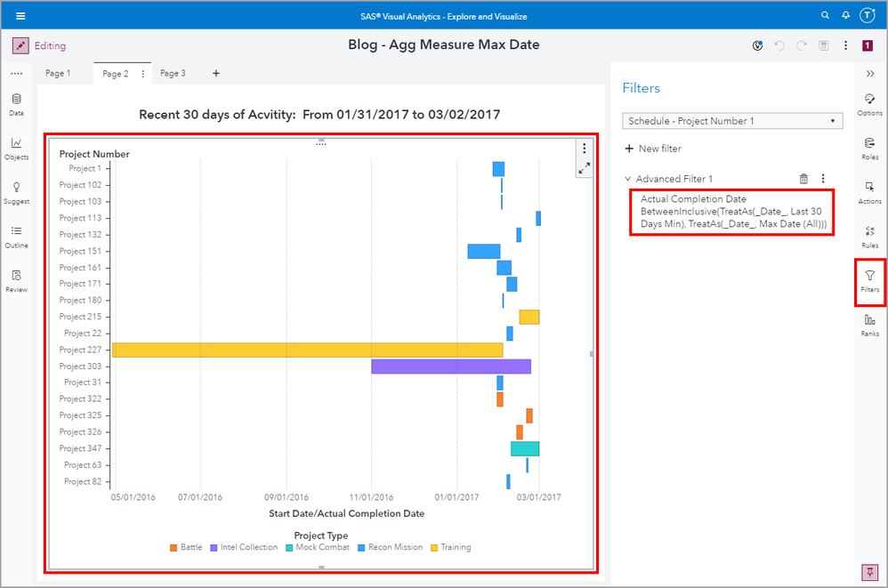The image size is (888, 588).
Task: Toggle the Editing pencil mode button
Action: (20, 45)
